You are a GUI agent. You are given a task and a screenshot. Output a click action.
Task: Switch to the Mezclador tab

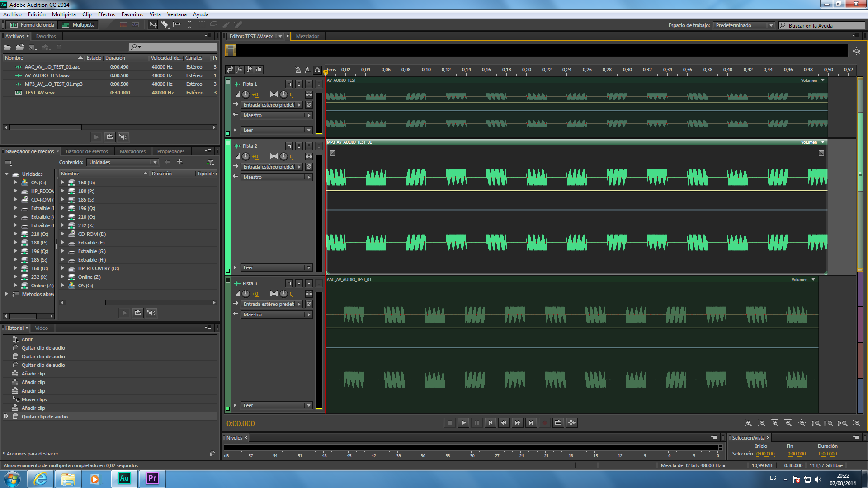(307, 36)
